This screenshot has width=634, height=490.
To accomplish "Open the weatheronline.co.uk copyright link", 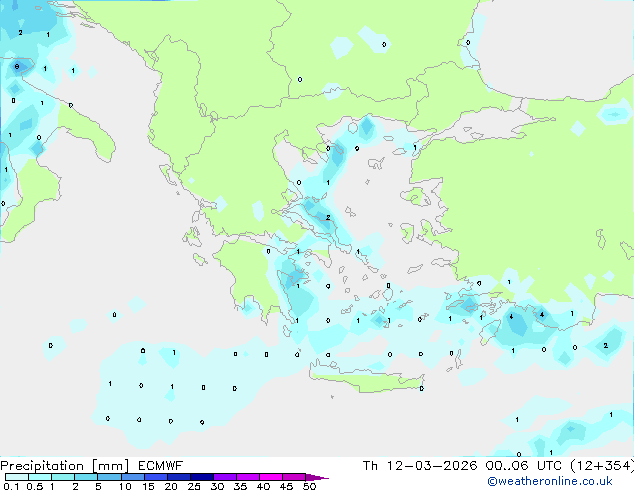I will click(550, 481).
